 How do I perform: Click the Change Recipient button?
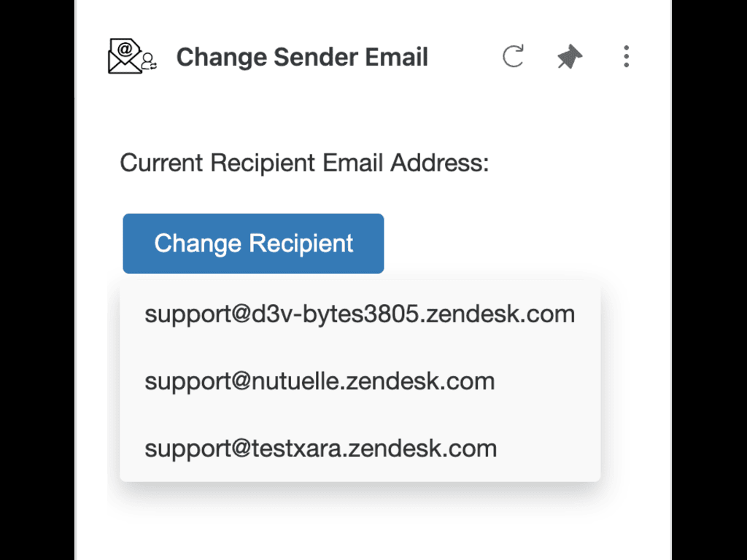point(253,244)
